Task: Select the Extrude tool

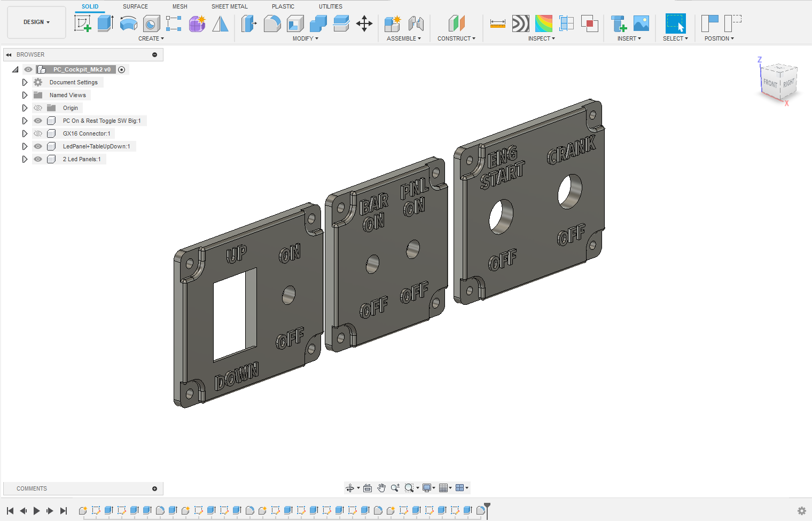Action: coord(105,23)
